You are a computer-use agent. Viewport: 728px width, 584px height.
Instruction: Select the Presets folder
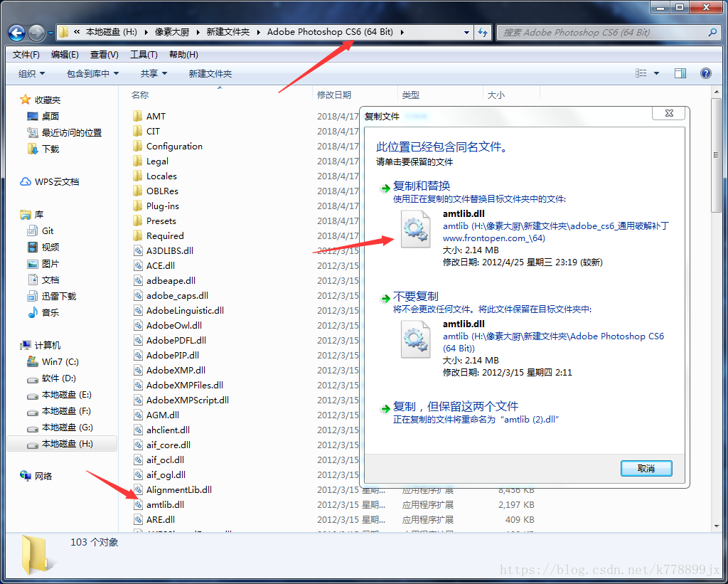coord(154,221)
